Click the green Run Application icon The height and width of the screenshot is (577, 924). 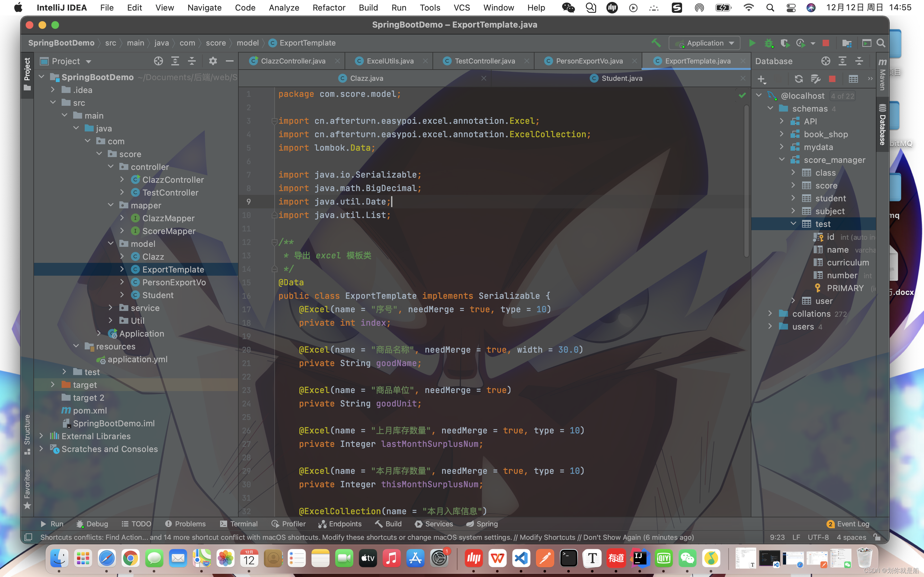(752, 43)
